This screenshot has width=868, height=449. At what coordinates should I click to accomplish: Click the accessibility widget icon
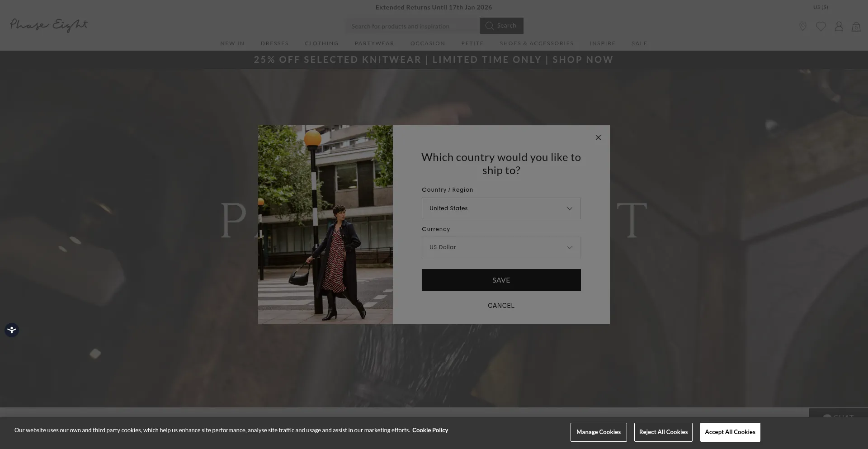click(12, 330)
